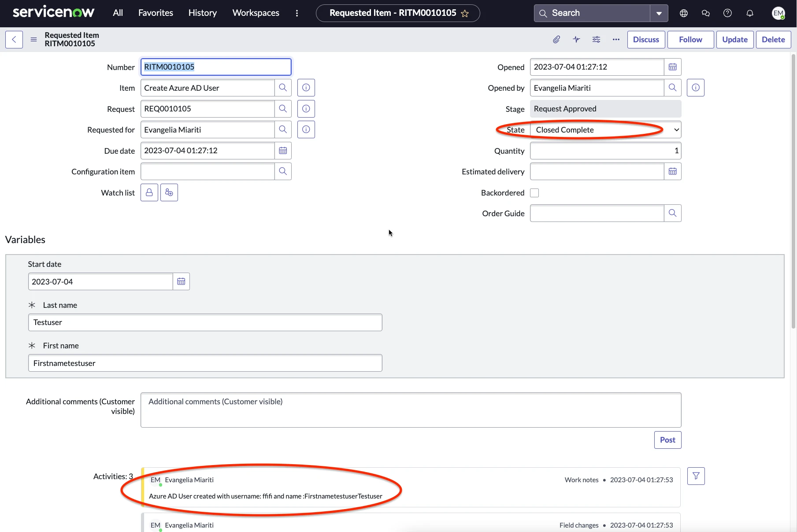Viewport: 797px width, 532px height.
Task: Unlock the Watch list field
Action: click(x=149, y=192)
